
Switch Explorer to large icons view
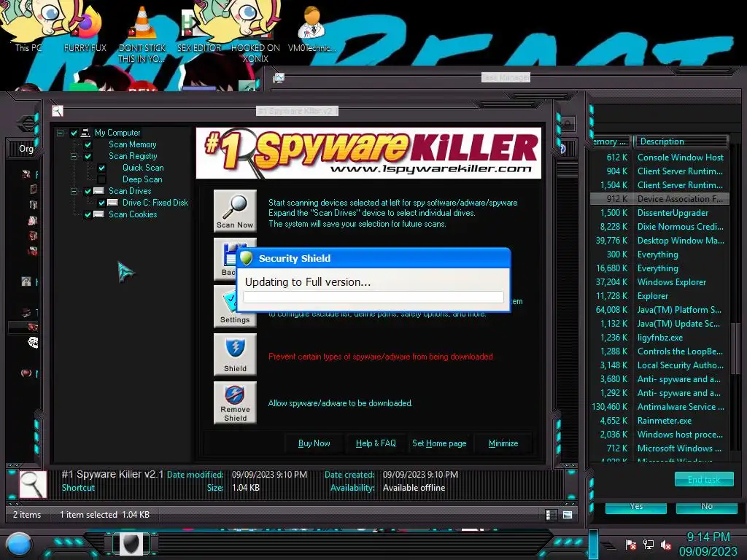coord(568,515)
